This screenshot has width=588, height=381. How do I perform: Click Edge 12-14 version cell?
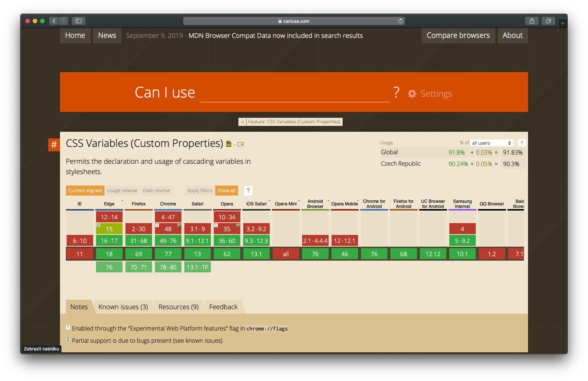click(109, 217)
